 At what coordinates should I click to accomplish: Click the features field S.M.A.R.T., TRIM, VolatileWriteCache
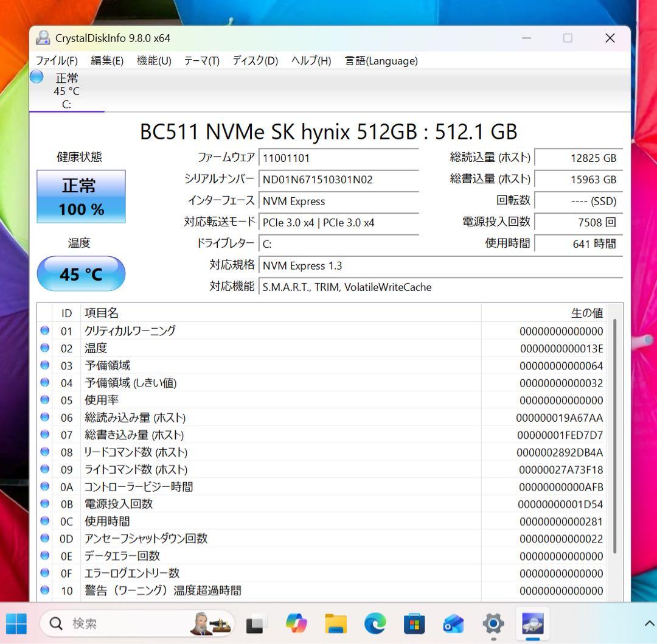click(x=441, y=287)
